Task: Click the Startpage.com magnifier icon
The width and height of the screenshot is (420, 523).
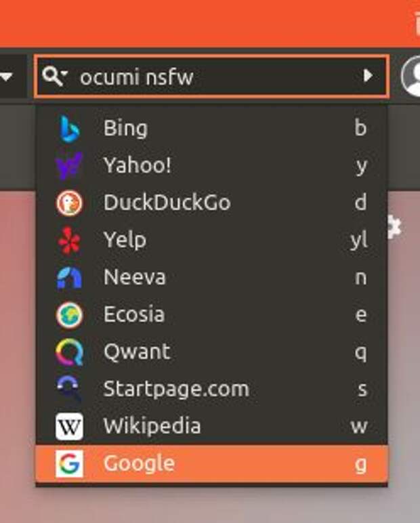Action: [x=69, y=389]
